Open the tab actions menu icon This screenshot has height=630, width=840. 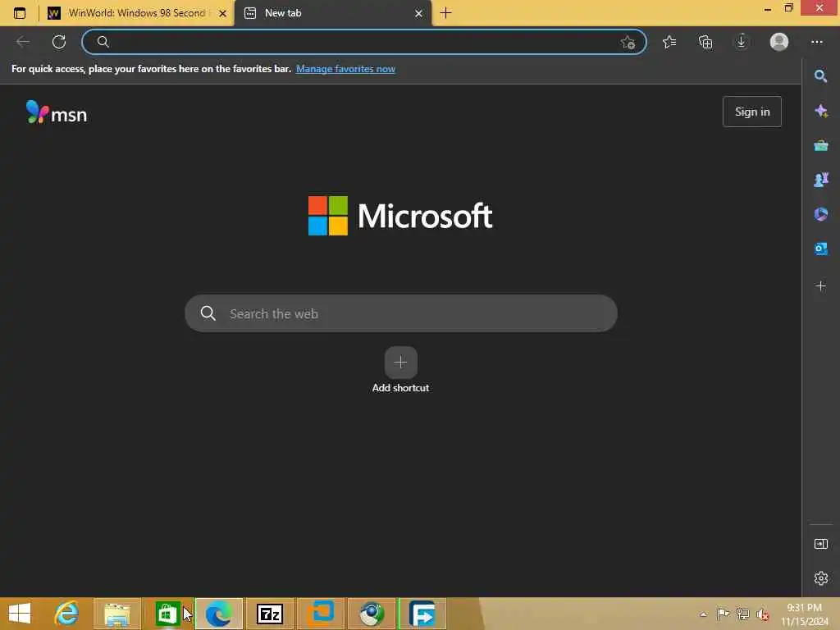click(x=20, y=13)
